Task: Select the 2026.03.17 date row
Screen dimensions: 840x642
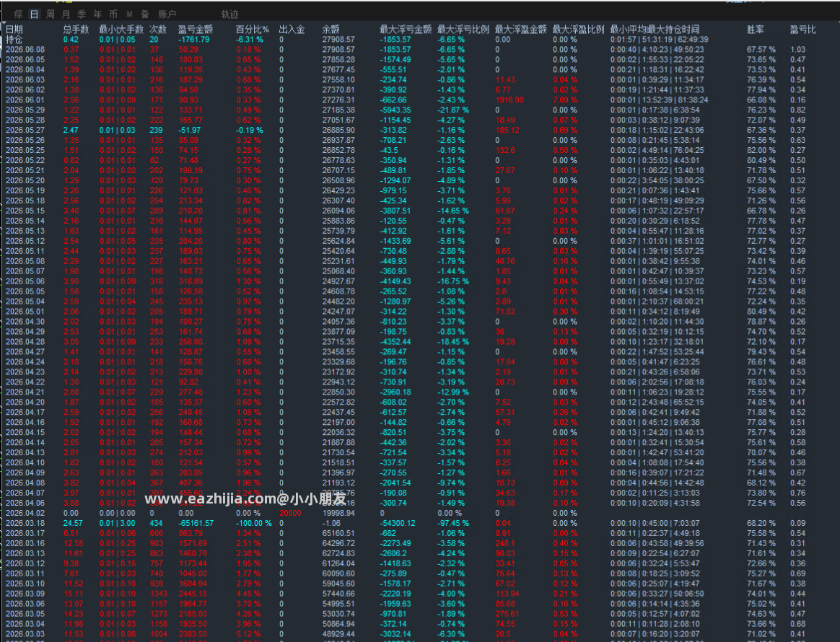Action: (25, 533)
